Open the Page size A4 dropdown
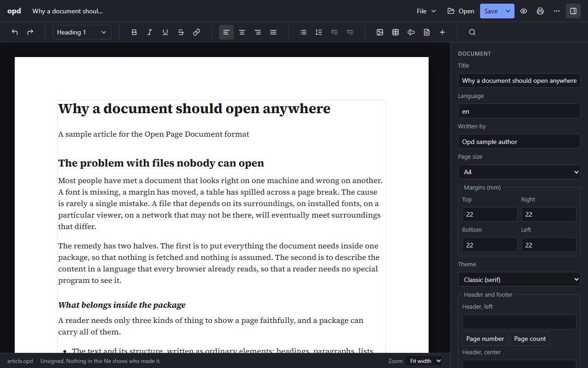 519,172
